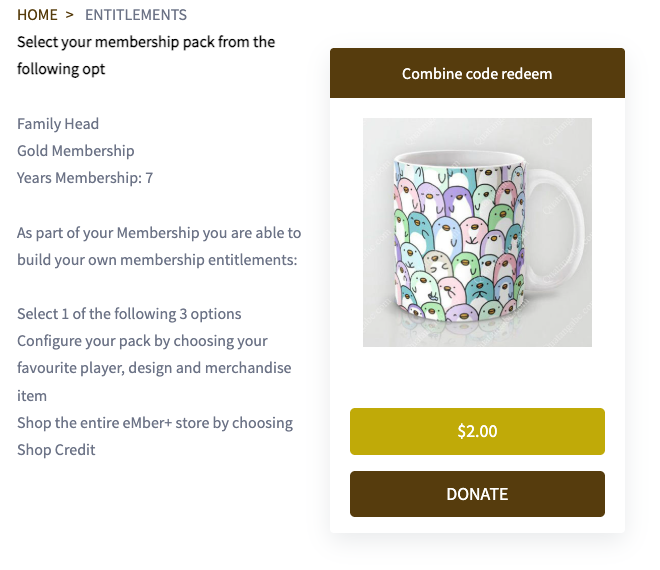Choose the Configure your pack option

tap(142, 341)
